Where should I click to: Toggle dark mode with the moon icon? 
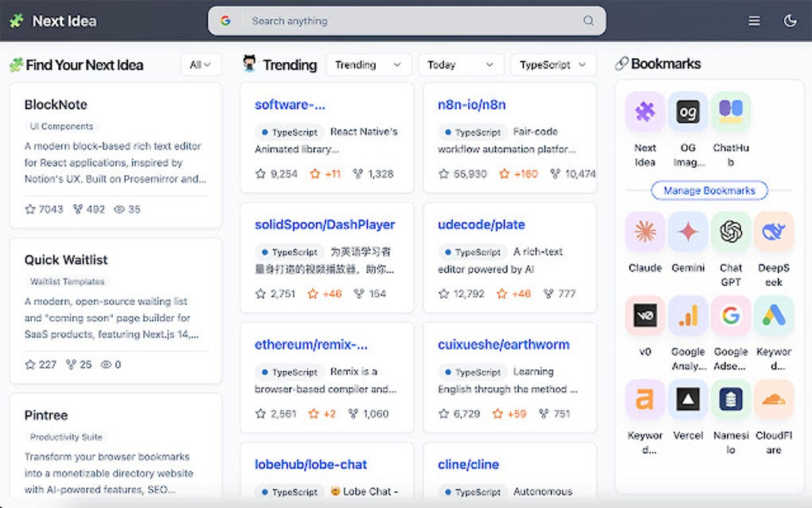[790, 21]
